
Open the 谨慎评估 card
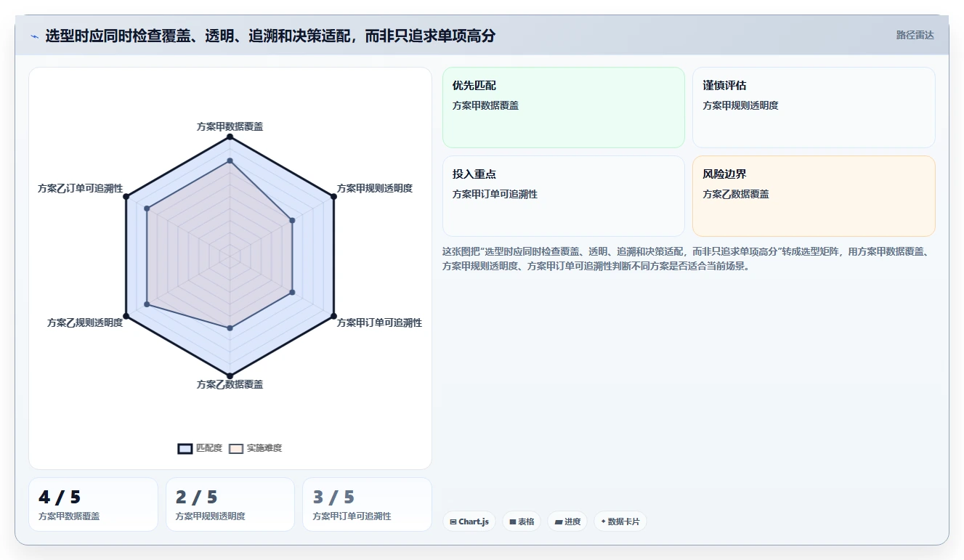814,107
